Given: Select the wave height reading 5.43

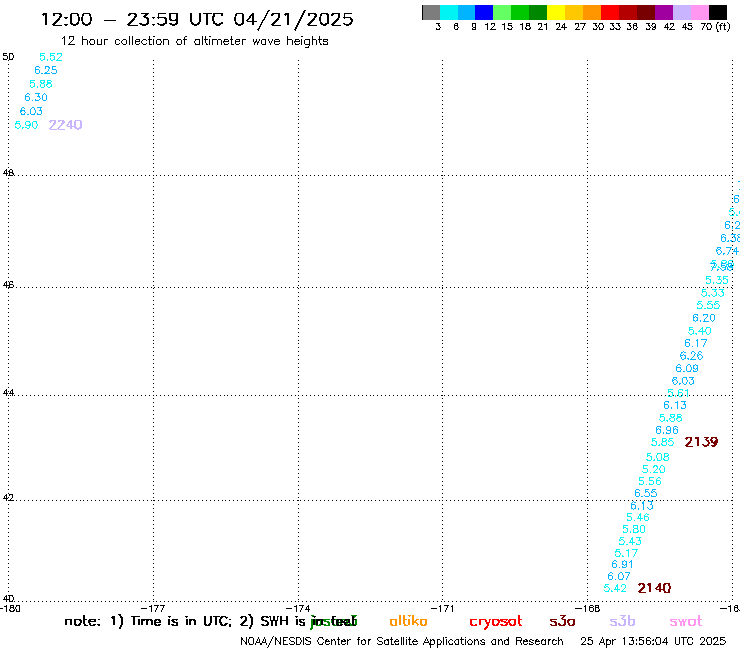Looking at the screenshot, I should (630, 541).
